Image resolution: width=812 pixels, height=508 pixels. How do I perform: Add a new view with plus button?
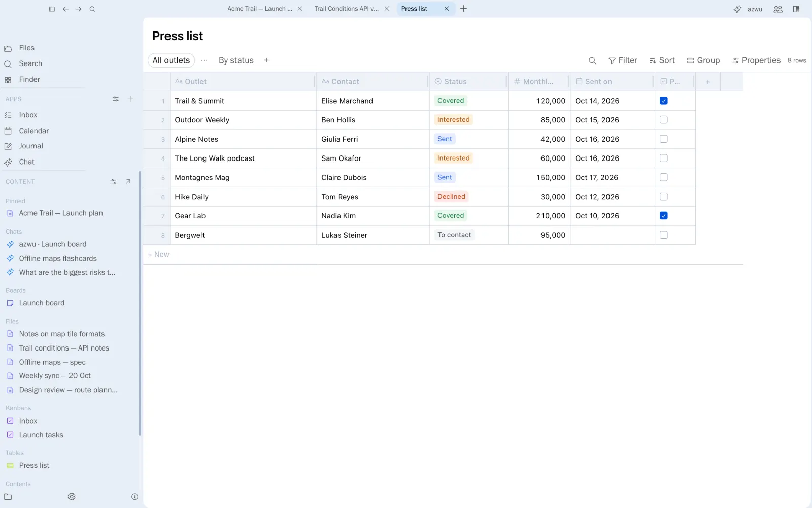[266, 60]
